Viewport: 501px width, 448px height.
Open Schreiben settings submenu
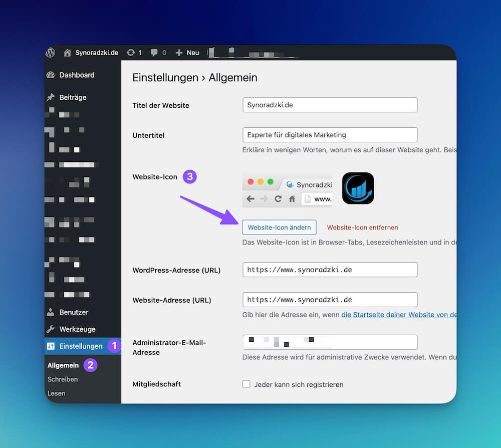coord(63,379)
